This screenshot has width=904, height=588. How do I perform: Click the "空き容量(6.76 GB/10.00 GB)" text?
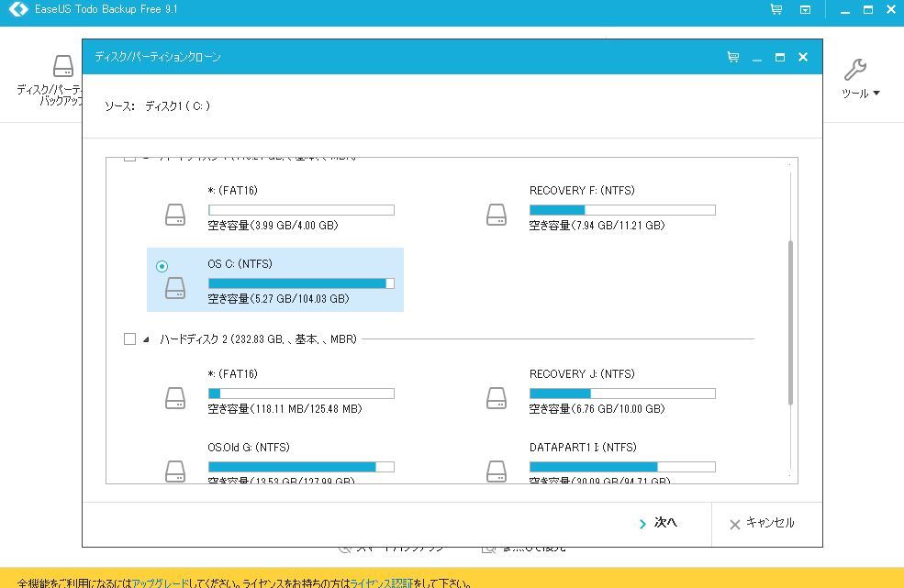(x=597, y=409)
